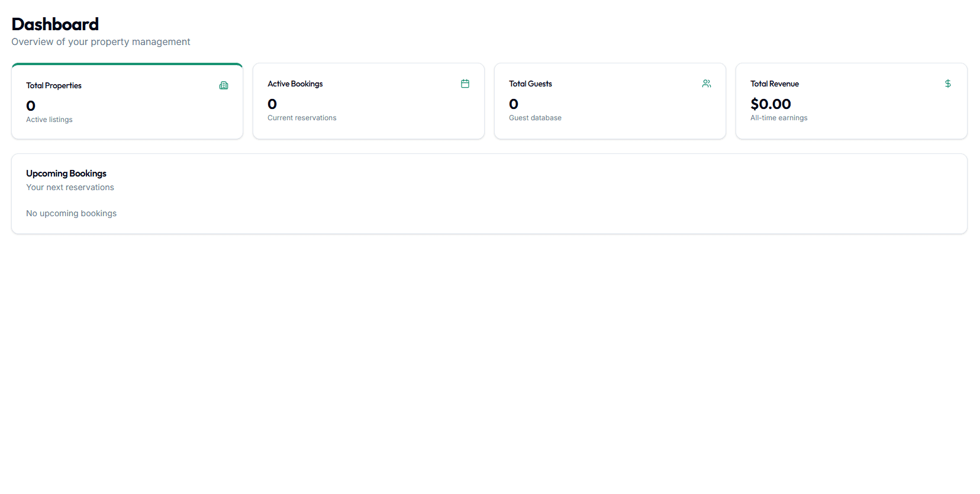
Task: Click the $0.00 revenue amount
Action: 771,104
